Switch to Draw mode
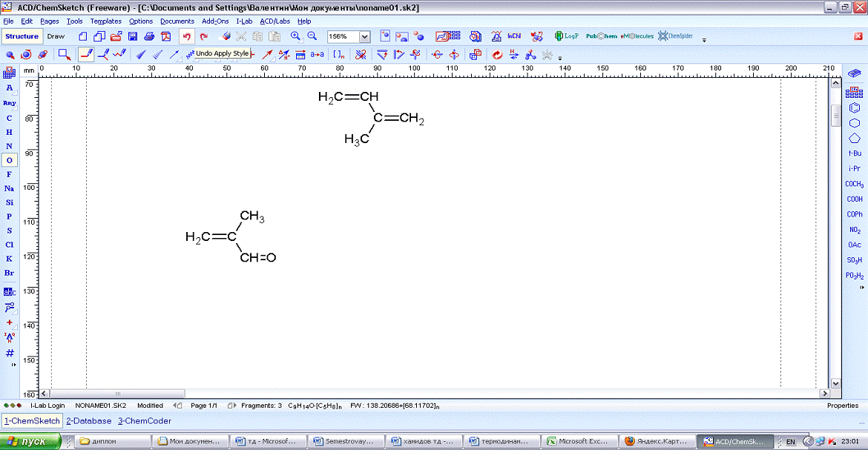868x450 pixels. (x=56, y=36)
